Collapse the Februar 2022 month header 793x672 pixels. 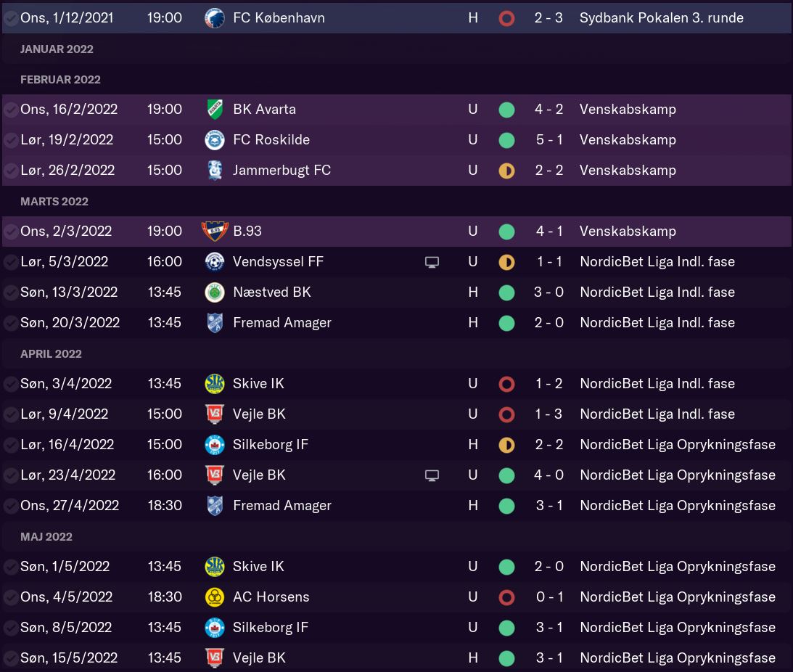pos(60,79)
